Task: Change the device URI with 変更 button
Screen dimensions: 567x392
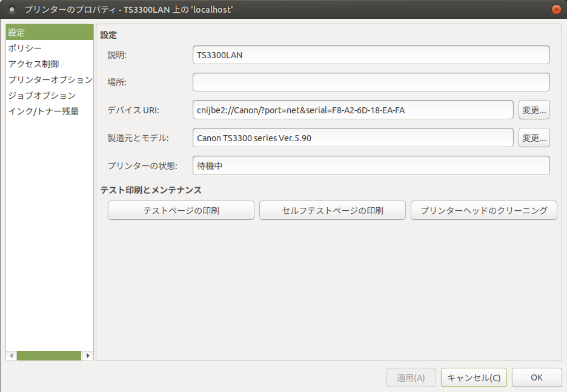Action: (534, 110)
